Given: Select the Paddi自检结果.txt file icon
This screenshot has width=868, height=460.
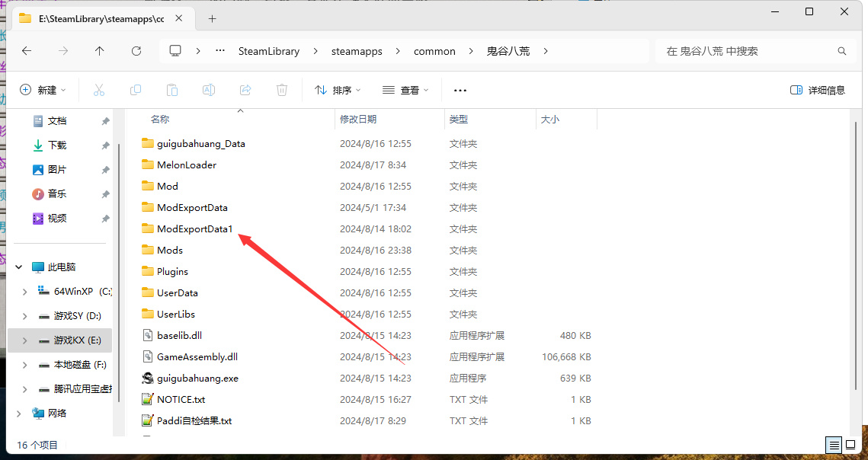Looking at the screenshot, I should pos(147,420).
